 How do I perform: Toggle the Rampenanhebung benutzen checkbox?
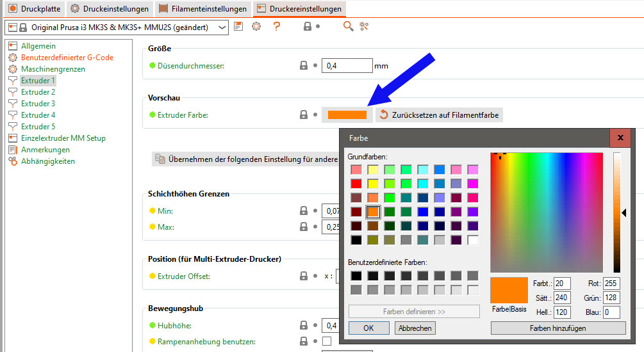(326, 342)
